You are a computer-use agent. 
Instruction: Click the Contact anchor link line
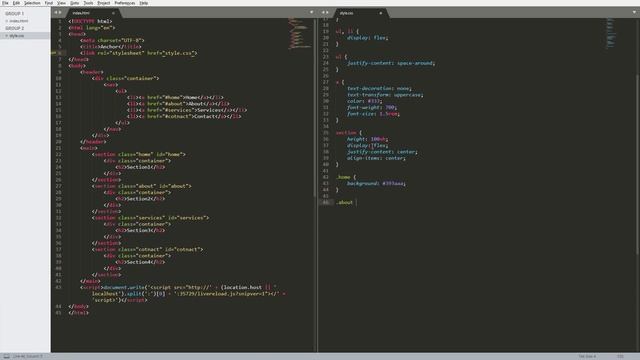tap(184, 116)
